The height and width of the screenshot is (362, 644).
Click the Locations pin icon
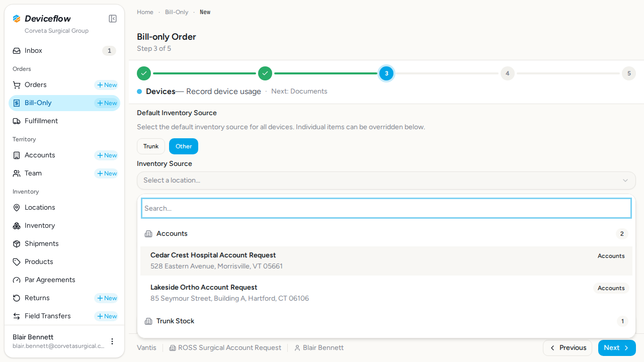(17, 208)
